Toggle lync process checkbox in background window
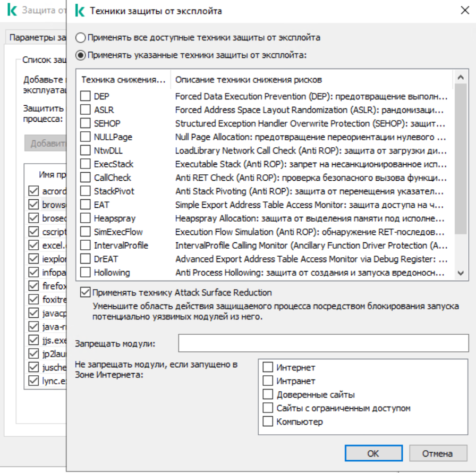Screen dimensions: 476x473 tap(33, 381)
